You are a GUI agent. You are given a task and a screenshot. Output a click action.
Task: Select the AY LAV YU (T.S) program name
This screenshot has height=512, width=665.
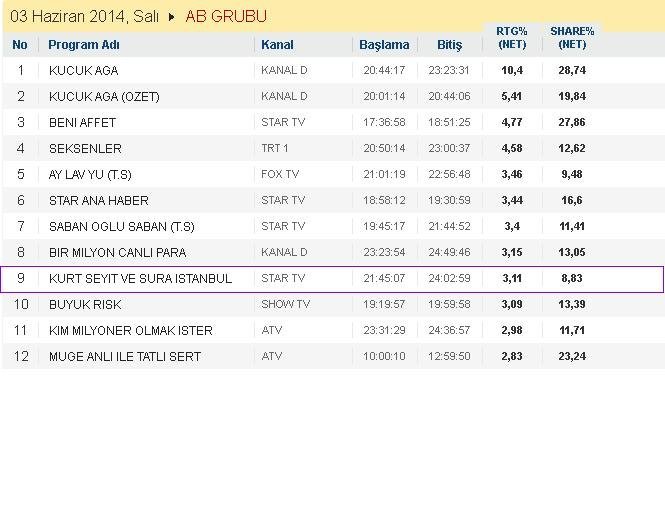90,174
